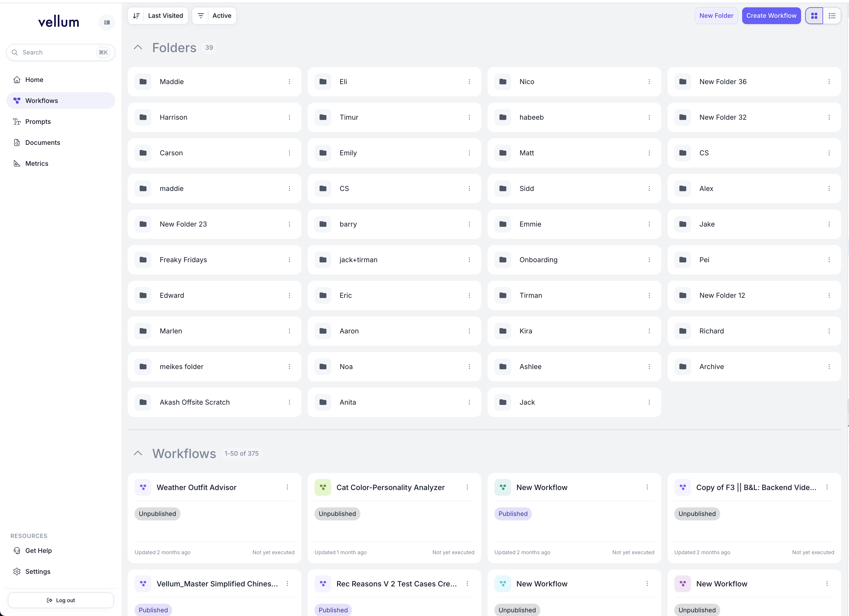Image resolution: width=849 pixels, height=616 pixels.
Task: Collapse the sidebar with the panel icon
Action: tap(107, 23)
